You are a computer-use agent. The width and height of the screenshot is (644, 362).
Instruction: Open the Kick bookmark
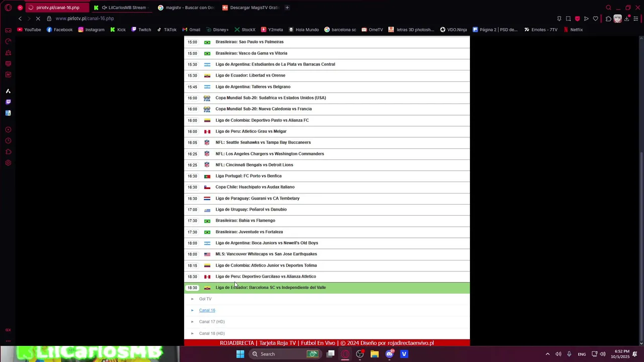click(x=118, y=30)
